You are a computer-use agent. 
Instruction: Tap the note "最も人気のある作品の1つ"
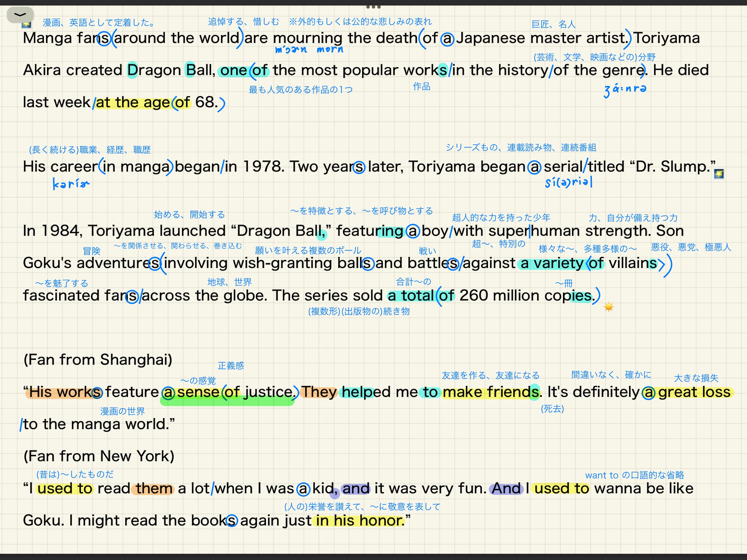pos(301,89)
